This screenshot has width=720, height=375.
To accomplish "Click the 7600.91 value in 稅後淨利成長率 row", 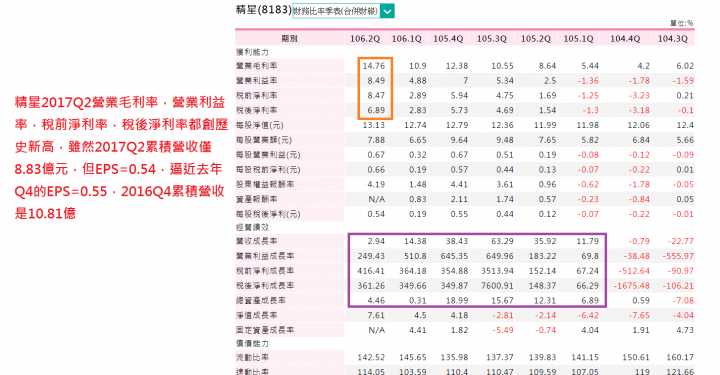I will 498,285.
